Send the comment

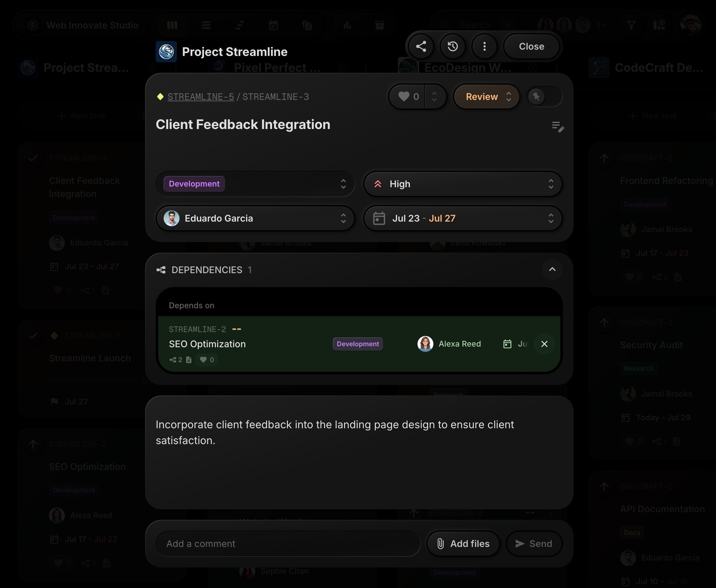click(x=534, y=544)
